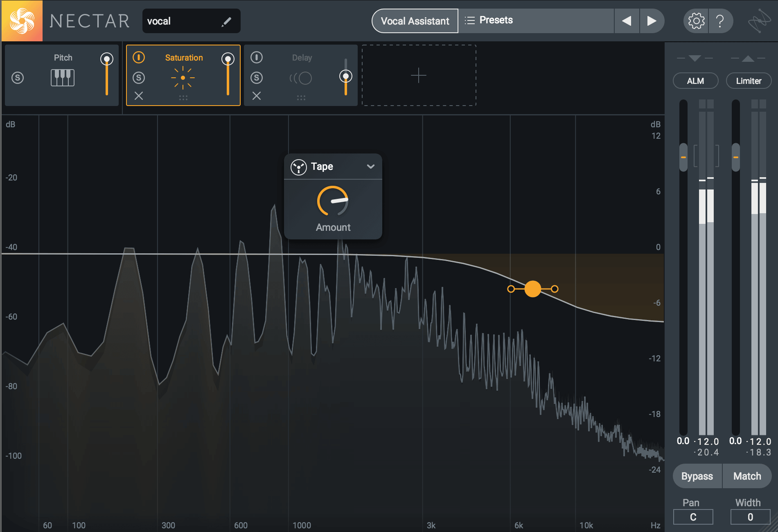This screenshot has width=778, height=532.
Task: Solo the Delay module
Action: tap(257, 77)
